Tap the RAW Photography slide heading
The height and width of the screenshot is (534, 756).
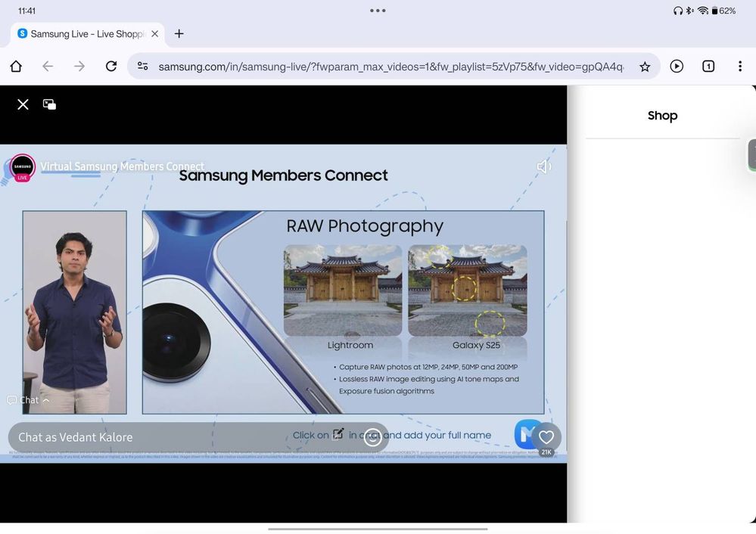tap(365, 226)
